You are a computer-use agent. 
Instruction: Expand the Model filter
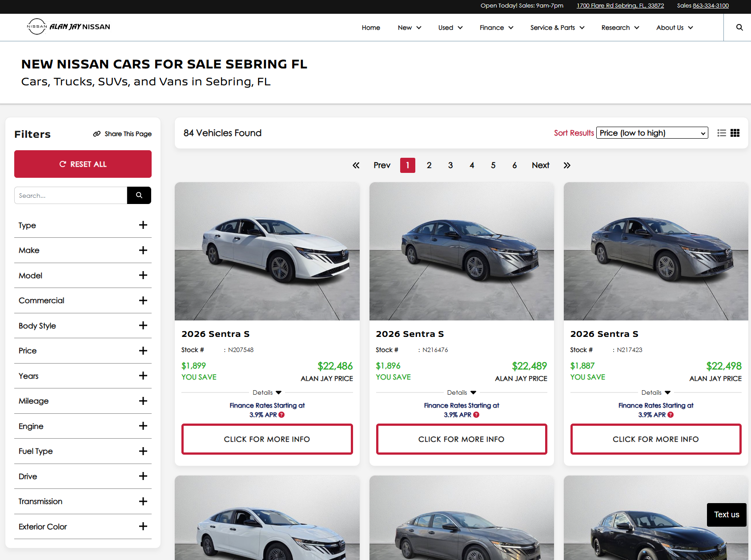(83, 276)
